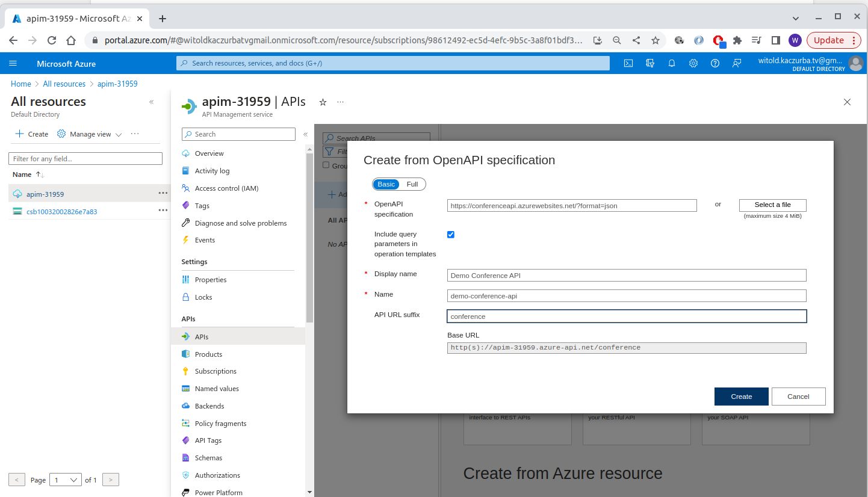
Task: Select the apim-31959 resource row
Action: (x=89, y=194)
